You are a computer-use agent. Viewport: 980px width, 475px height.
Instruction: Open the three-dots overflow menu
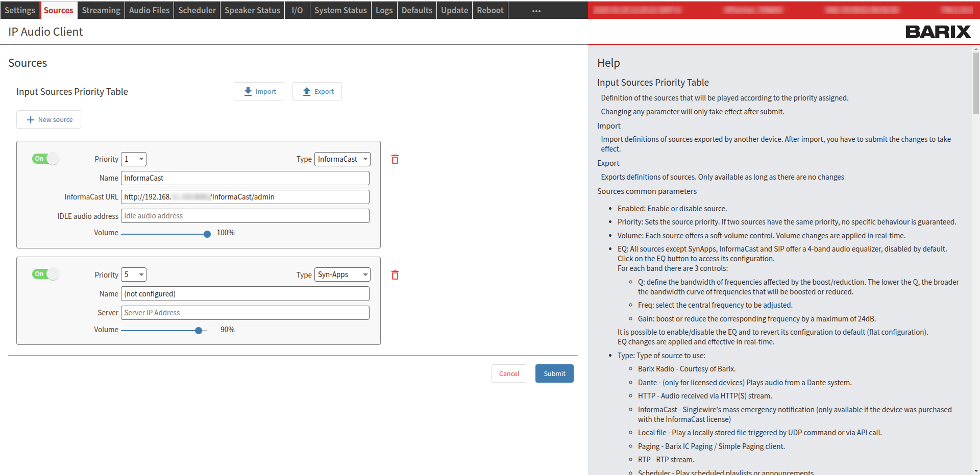point(536,11)
